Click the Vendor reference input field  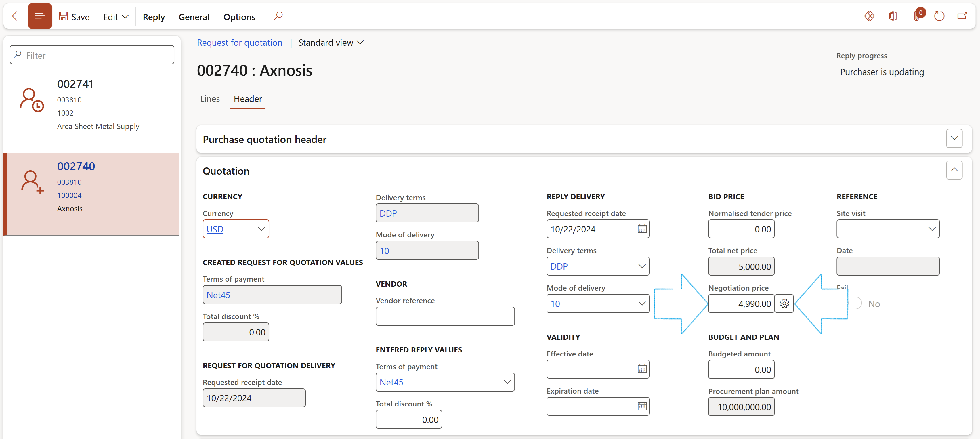[445, 316]
